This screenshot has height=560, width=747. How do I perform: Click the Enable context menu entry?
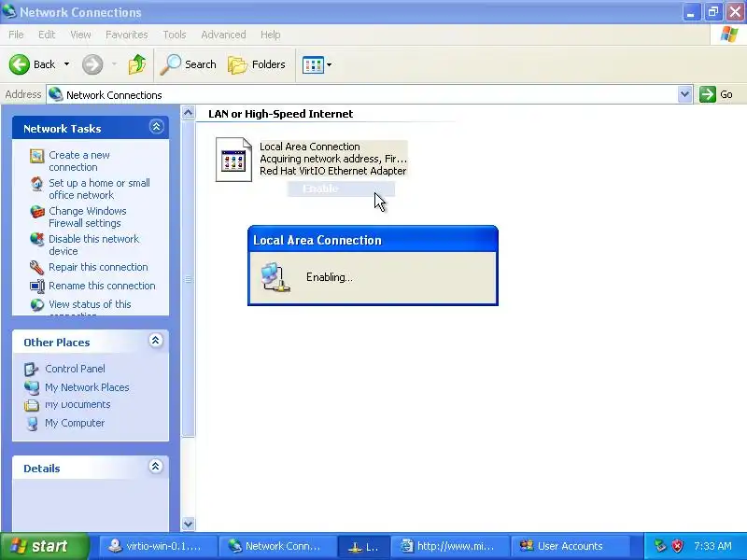point(341,189)
